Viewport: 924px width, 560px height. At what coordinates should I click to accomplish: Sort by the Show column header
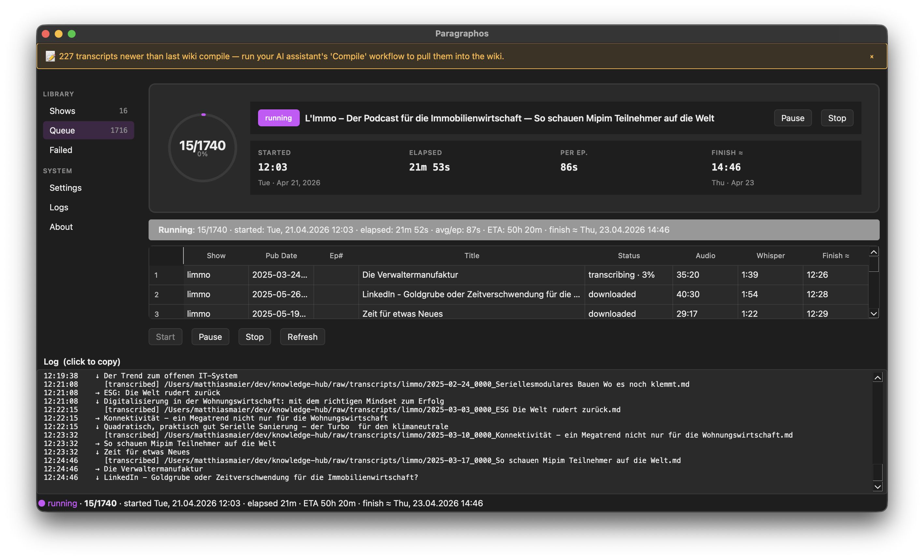coord(216,255)
